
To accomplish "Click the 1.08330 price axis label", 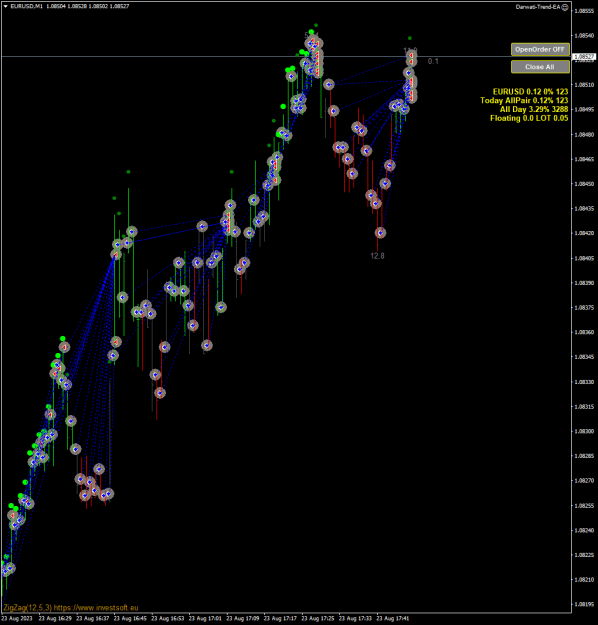I will point(584,382).
